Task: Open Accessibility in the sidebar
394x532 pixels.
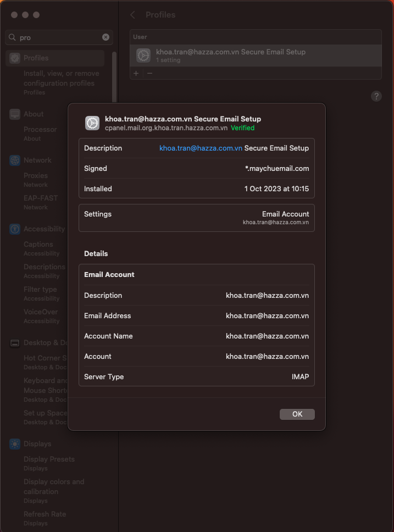Action: tap(44, 229)
